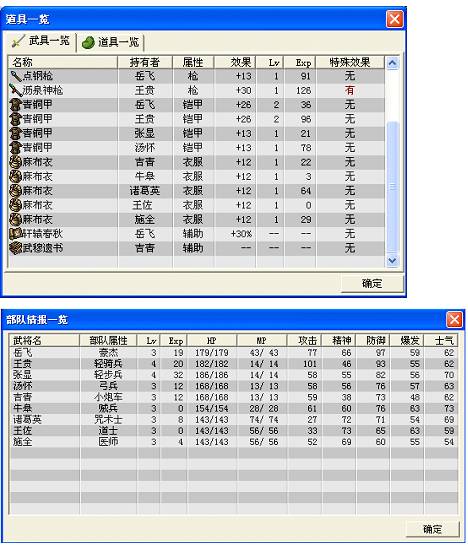Click the 武穆遗书 scroll icon
This screenshot has width=468, height=548.
16,248
